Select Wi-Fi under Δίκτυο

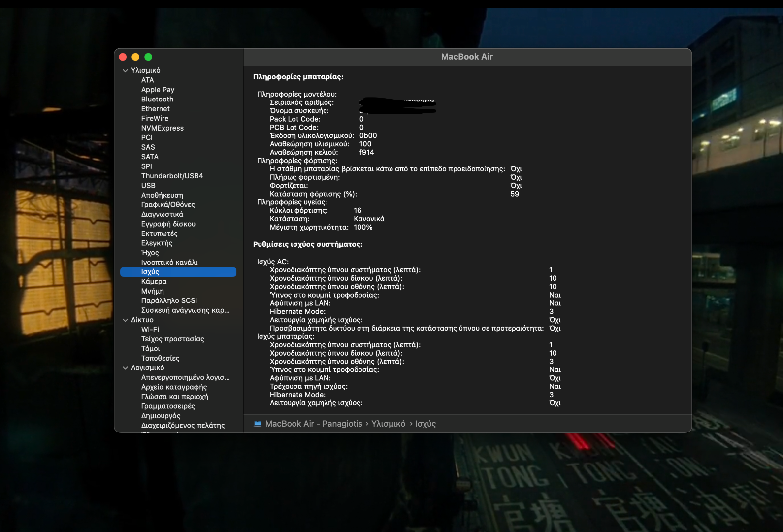150,330
